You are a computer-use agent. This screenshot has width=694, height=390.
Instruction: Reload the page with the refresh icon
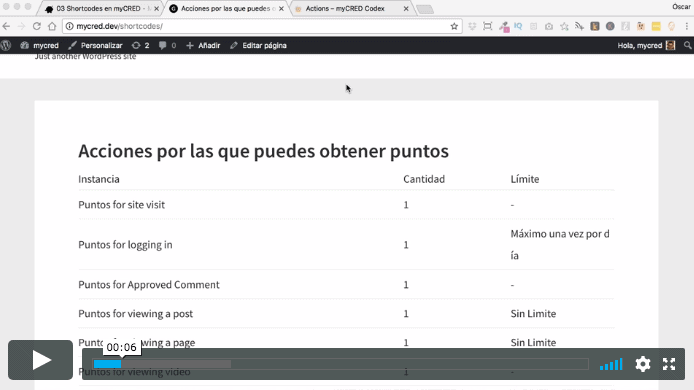click(37, 27)
